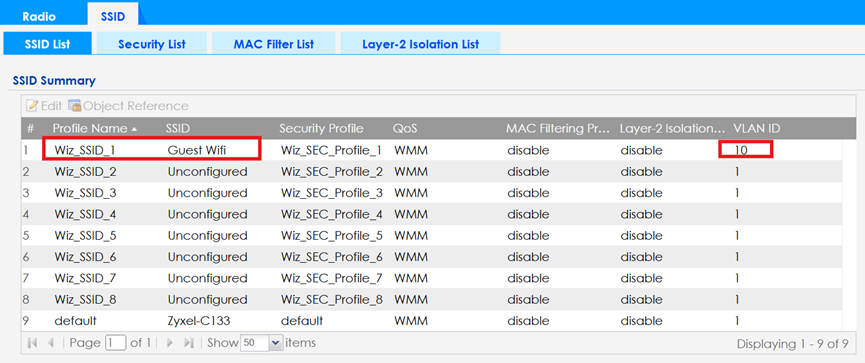Go to previous page arrow icon
The width and height of the screenshot is (865, 363).
(51, 343)
